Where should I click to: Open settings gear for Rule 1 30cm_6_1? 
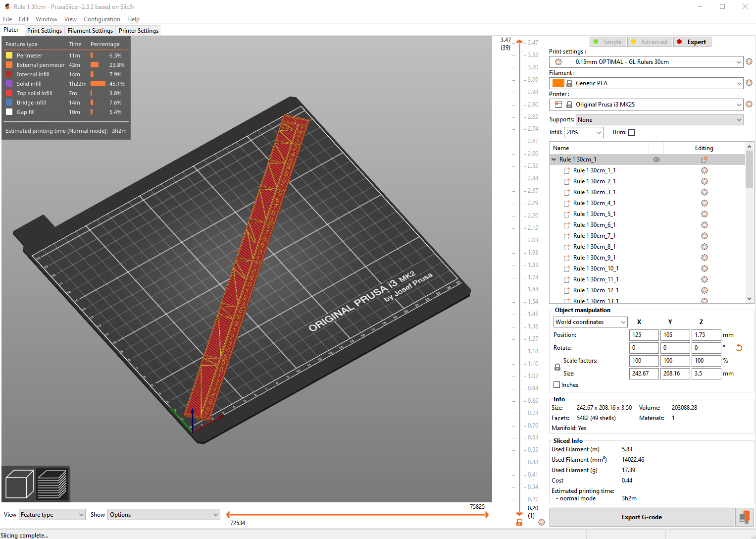point(704,225)
